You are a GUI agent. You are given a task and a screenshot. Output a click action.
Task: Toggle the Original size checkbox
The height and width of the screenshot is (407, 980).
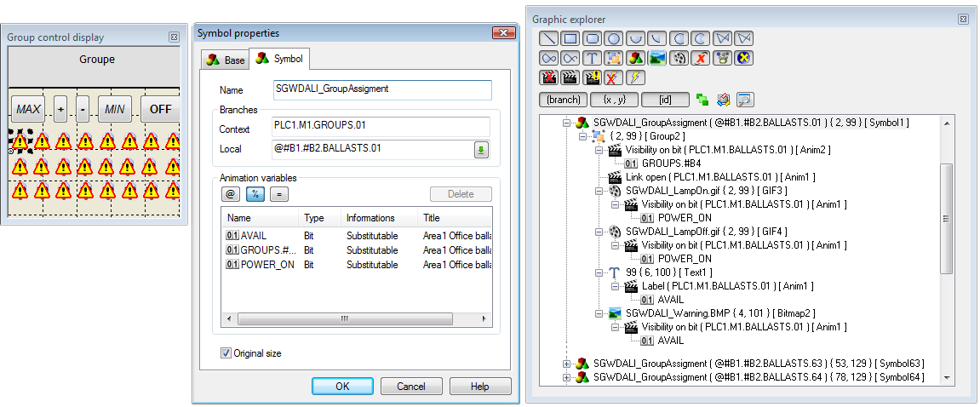click(226, 353)
